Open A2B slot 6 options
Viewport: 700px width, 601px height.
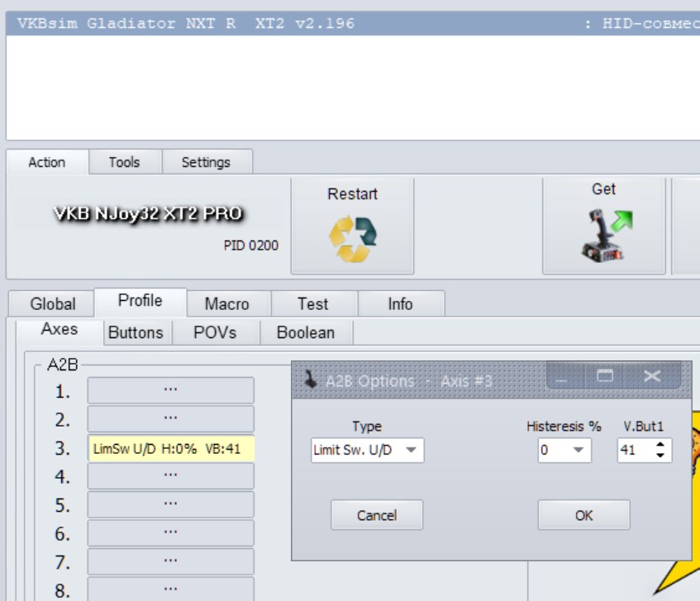point(170,533)
